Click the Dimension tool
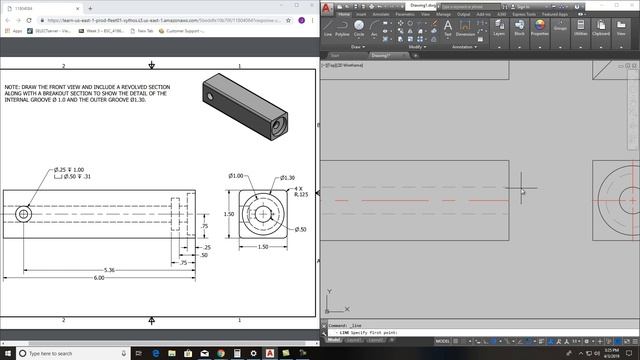 coord(465,28)
